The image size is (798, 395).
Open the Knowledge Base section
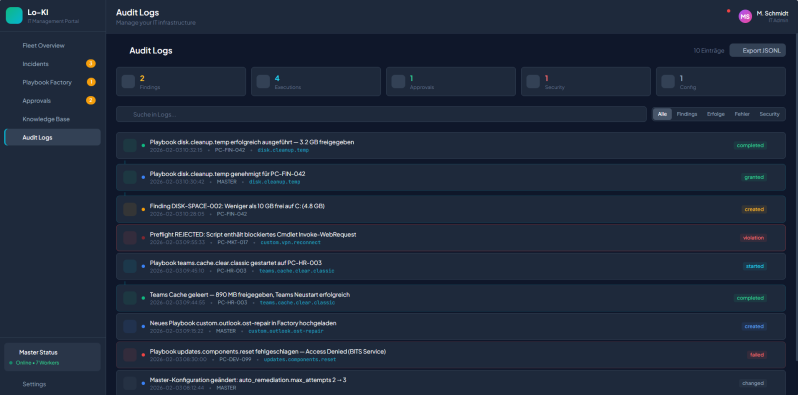[x=52, y=119]
